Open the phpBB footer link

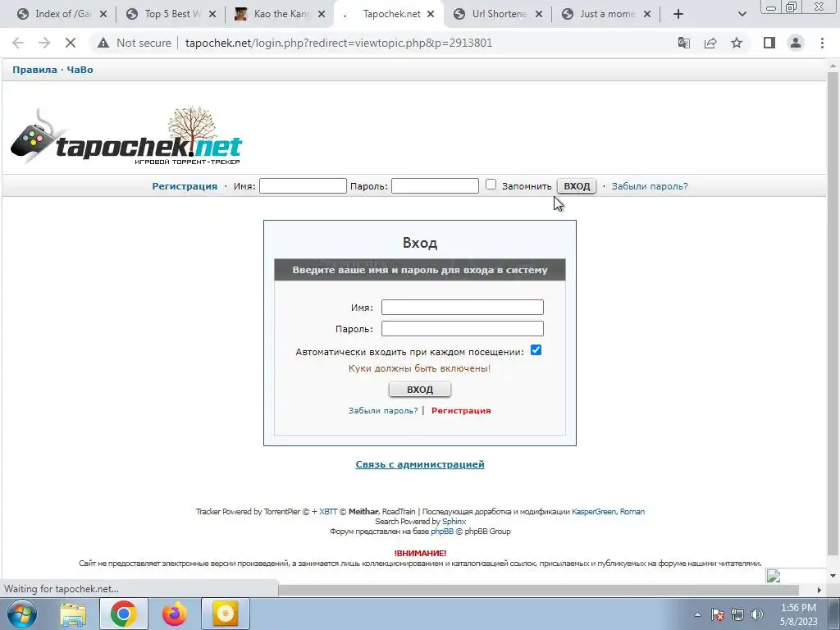pyautogui.click(x=442, y=532)
